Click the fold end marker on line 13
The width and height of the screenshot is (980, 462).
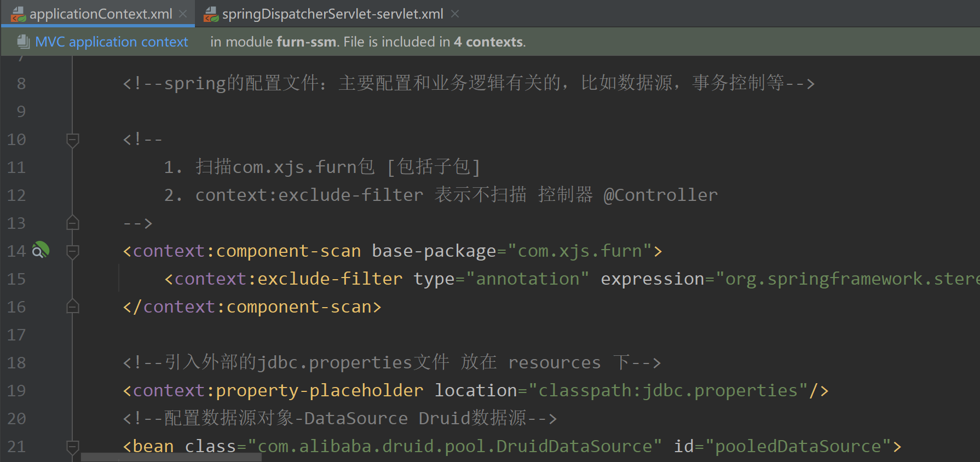click(72, 223)
